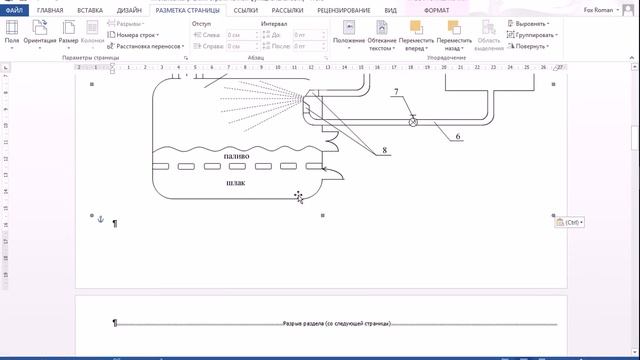Open the Разрывы breaks dropdown

pos(126,24)
